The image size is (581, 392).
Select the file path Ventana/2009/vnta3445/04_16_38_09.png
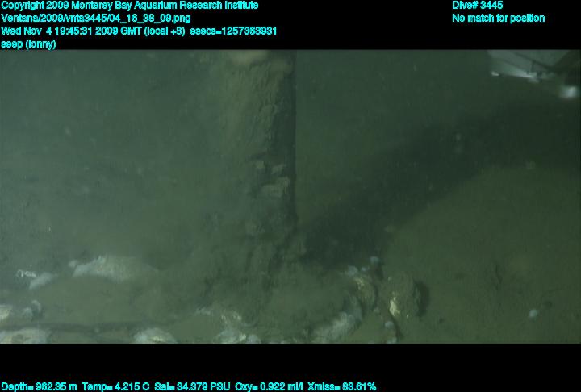pyautogui.click(x=95, y=19)
